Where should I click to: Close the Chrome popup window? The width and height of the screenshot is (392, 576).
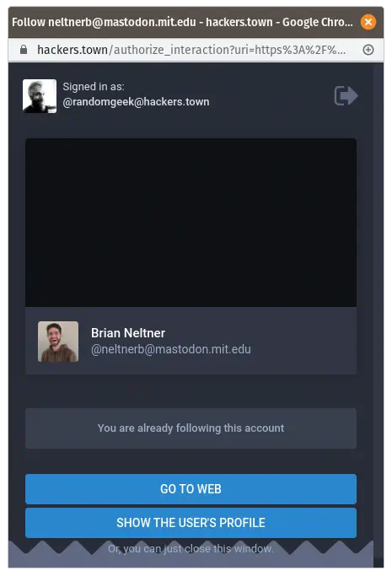tap(368, 22)
